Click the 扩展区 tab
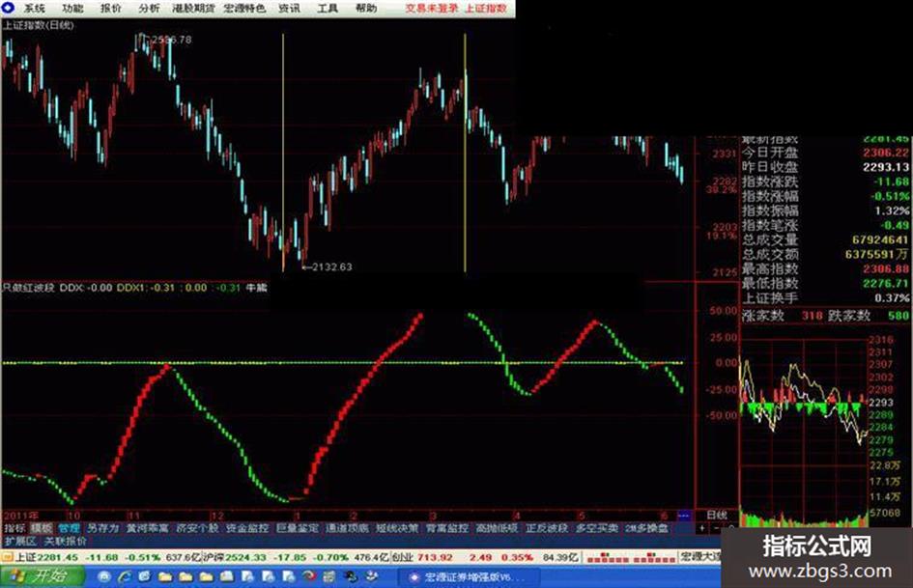This screenshot has height=588, width=913. 19,541
